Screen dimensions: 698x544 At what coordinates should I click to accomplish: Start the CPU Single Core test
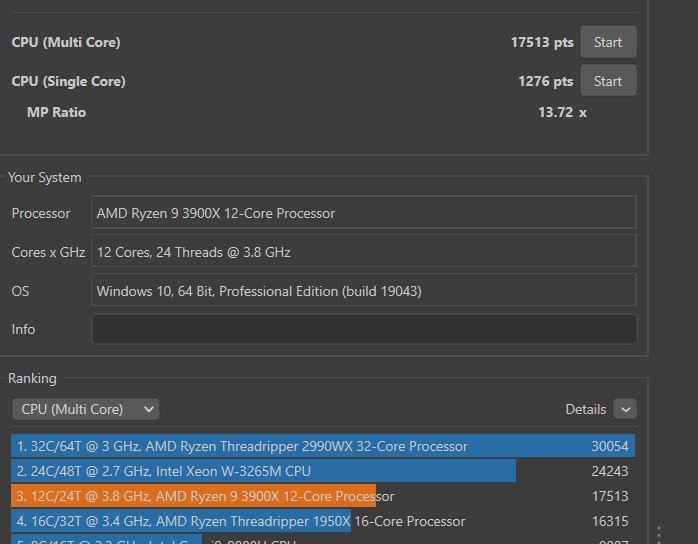[x=607, y=81]
